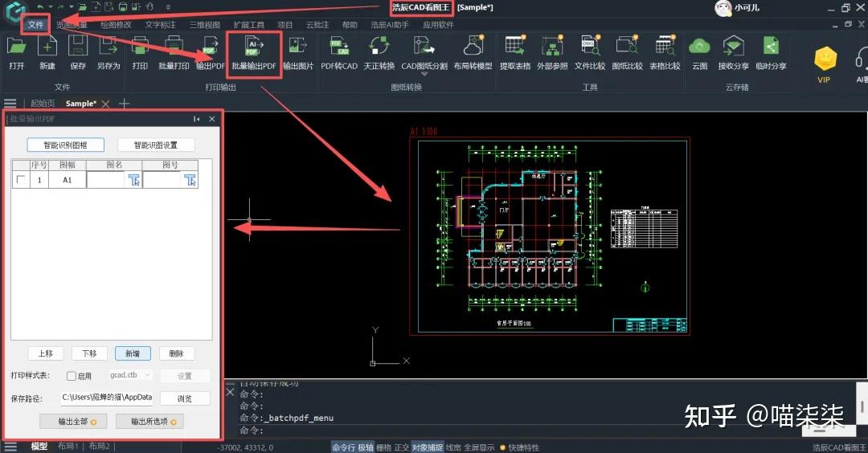Screen dimensions: 868x453
Task: Open PDF转CAD converter
Action: tap(339, 53)
